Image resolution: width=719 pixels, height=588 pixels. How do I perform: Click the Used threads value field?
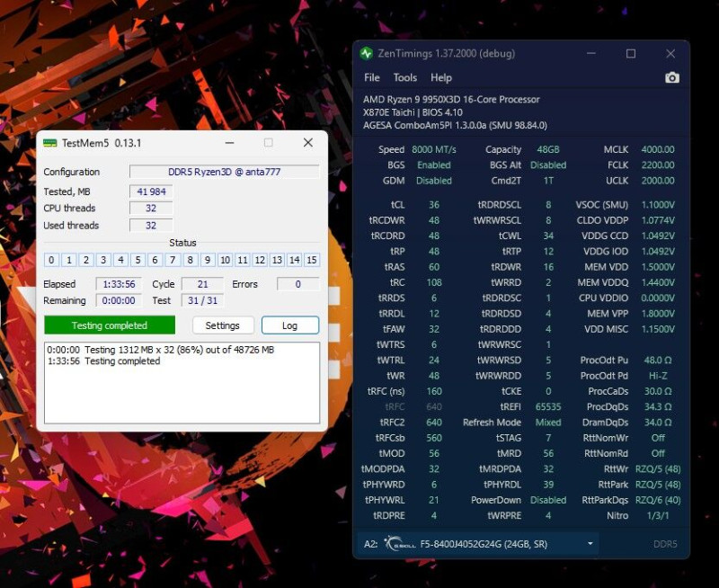pos(151,225)
